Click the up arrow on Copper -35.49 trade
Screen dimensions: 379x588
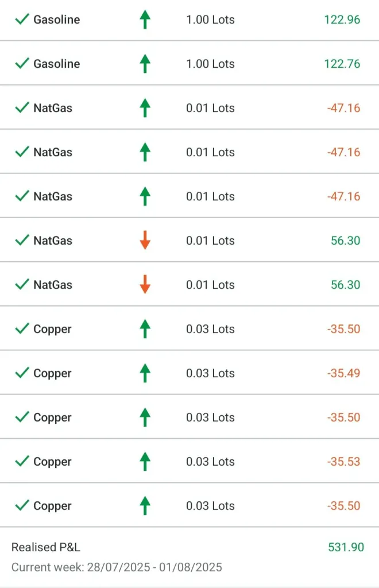145,373
